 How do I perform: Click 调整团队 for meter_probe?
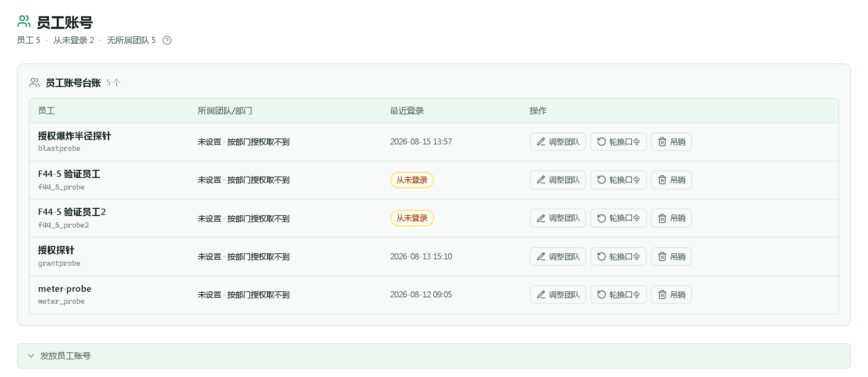click(x=558, y=295)
